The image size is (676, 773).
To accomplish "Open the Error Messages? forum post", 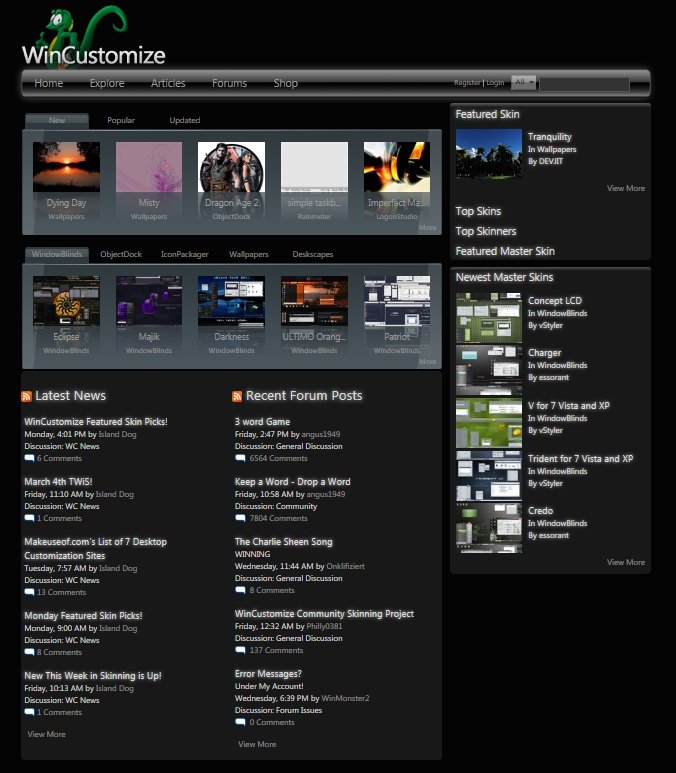I will tap(268, 674).
